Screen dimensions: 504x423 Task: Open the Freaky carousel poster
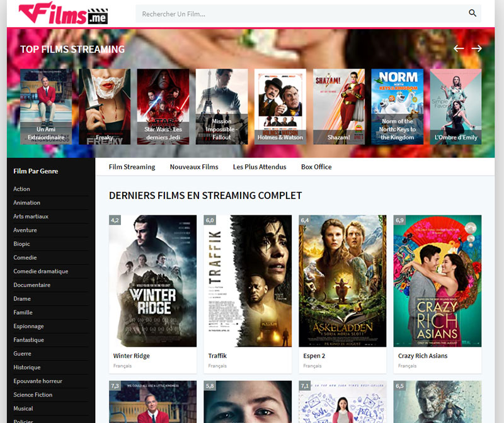click(x=105, y=106)
